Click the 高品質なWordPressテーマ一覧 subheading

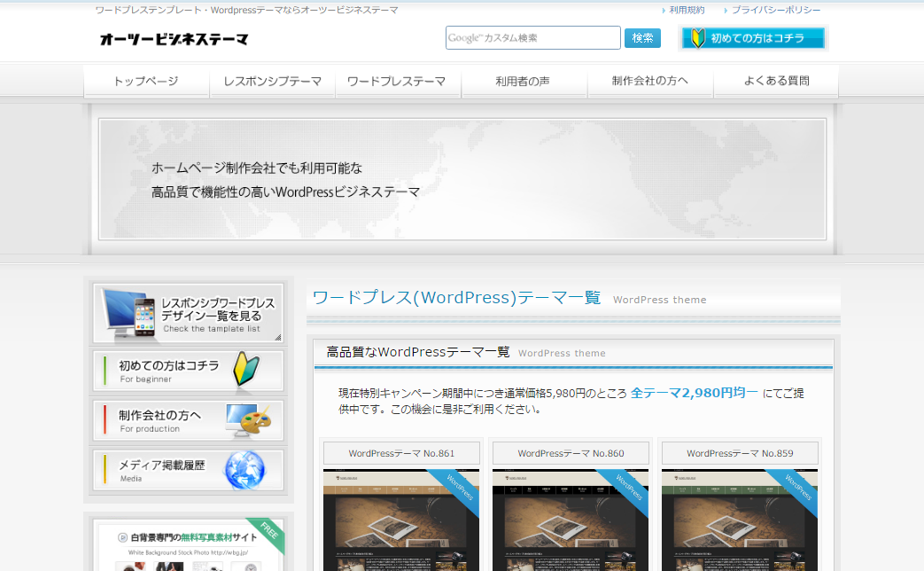click(418, 352)
